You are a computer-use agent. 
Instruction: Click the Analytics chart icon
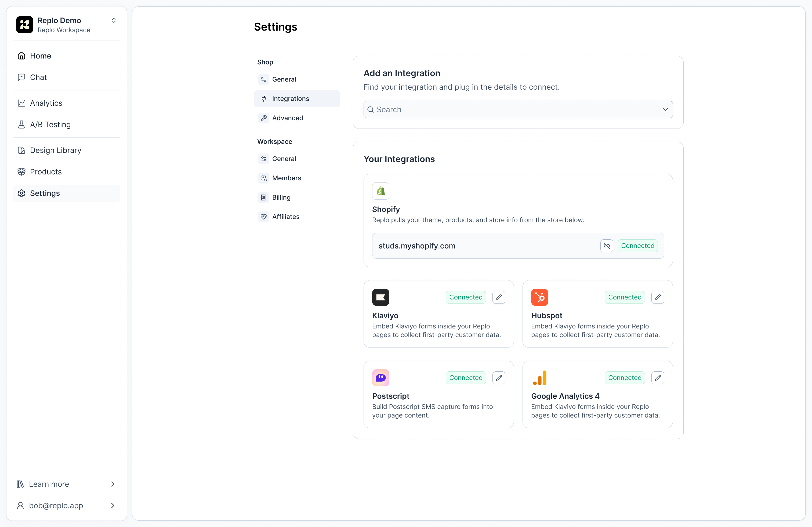(x=21, y=103)
